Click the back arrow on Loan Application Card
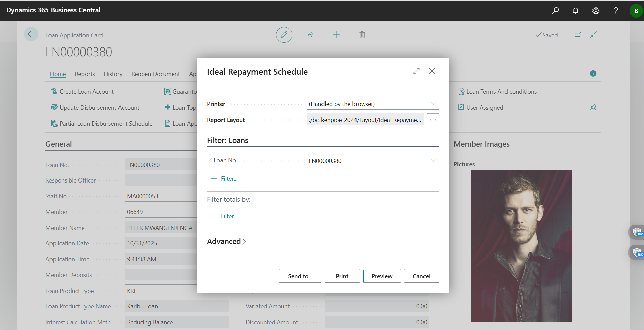The width and height of the screenshot is (644, 330). (x=31, y=34)
